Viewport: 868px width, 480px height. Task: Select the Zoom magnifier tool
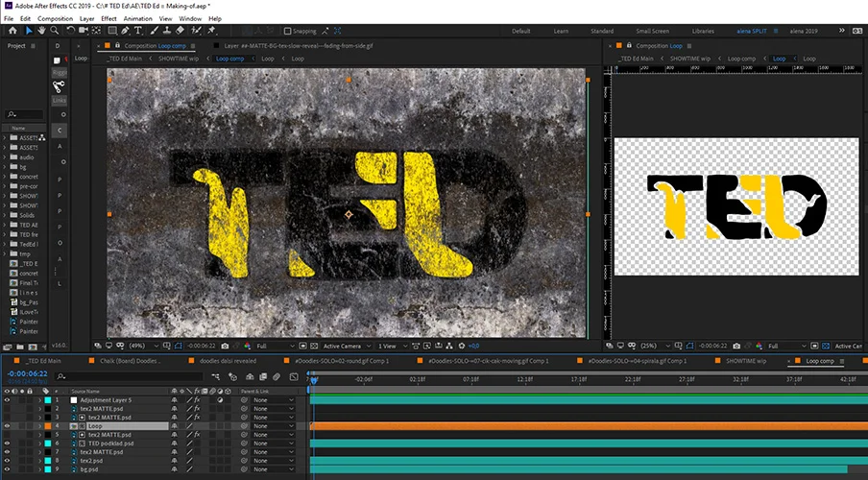[x=54, y=31]
